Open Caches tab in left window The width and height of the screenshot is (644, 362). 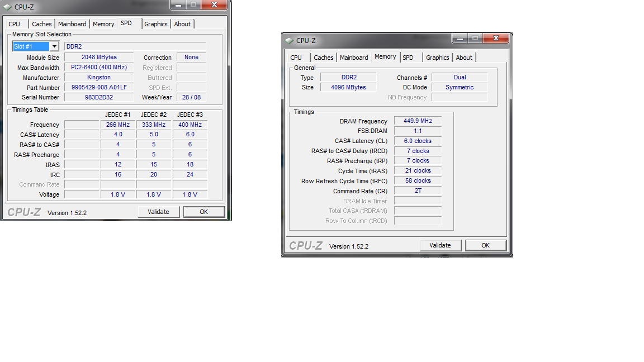pos(42,24)
